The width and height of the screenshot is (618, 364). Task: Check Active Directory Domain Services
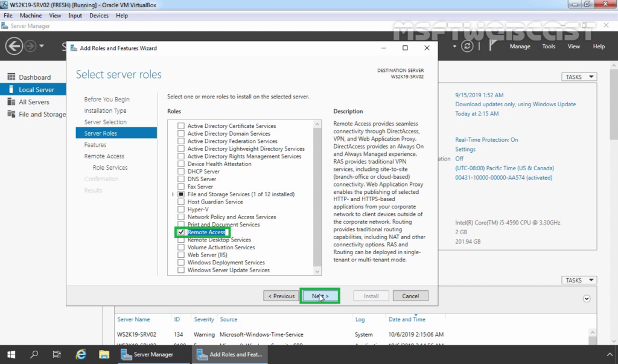click(x=181, y=133)
